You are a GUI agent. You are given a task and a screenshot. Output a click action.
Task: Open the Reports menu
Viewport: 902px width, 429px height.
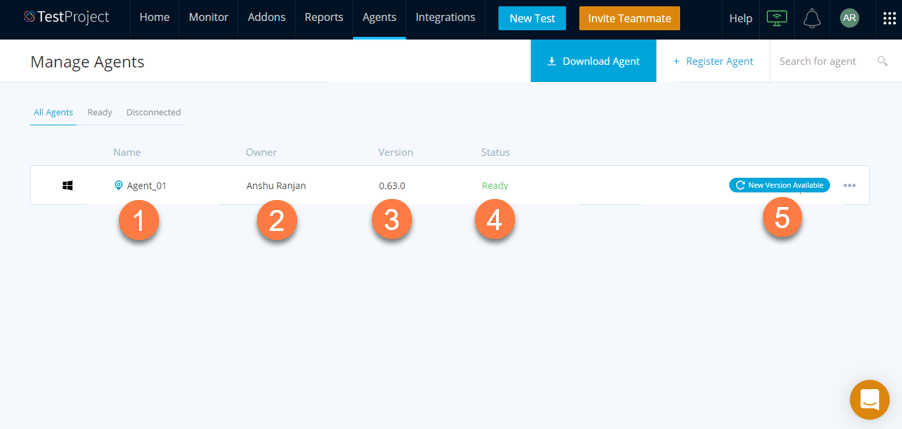(x=324, y=18)
